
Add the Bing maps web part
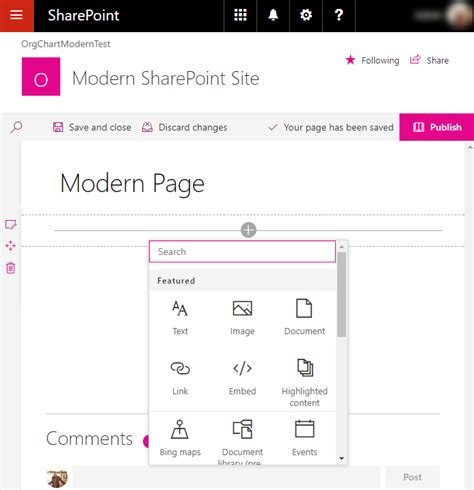180,438
